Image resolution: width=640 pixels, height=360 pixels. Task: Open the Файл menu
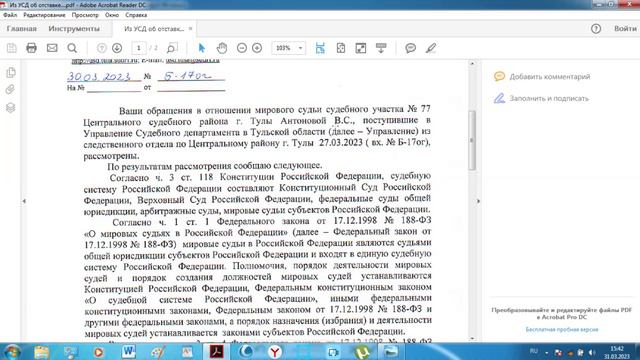tap(10, 15)
